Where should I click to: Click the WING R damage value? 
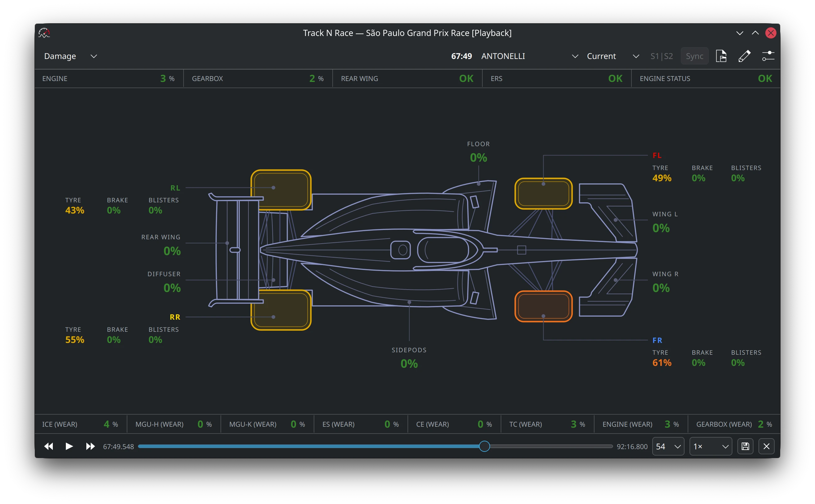[x=661, y=288]
